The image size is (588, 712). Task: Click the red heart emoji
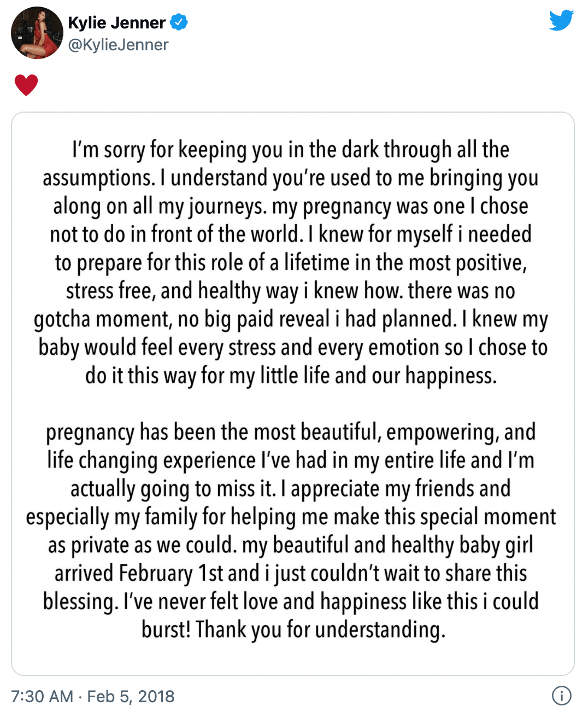pos(26,85)
